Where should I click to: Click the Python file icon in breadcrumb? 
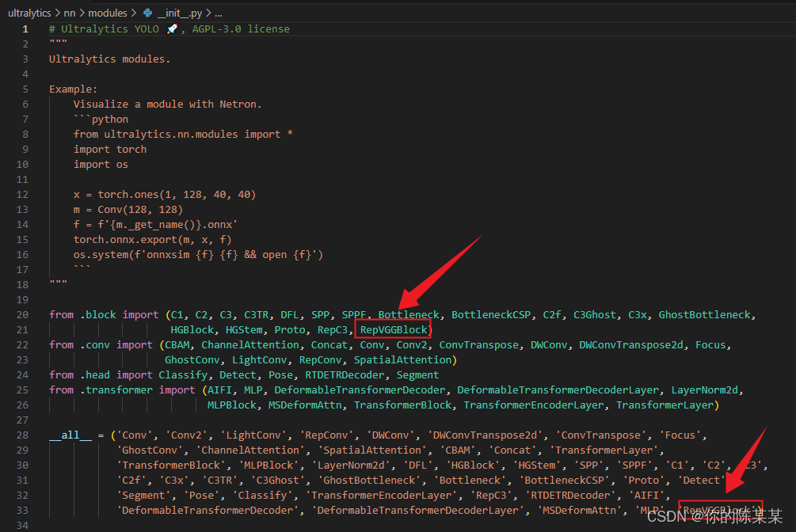pos(148,13)
